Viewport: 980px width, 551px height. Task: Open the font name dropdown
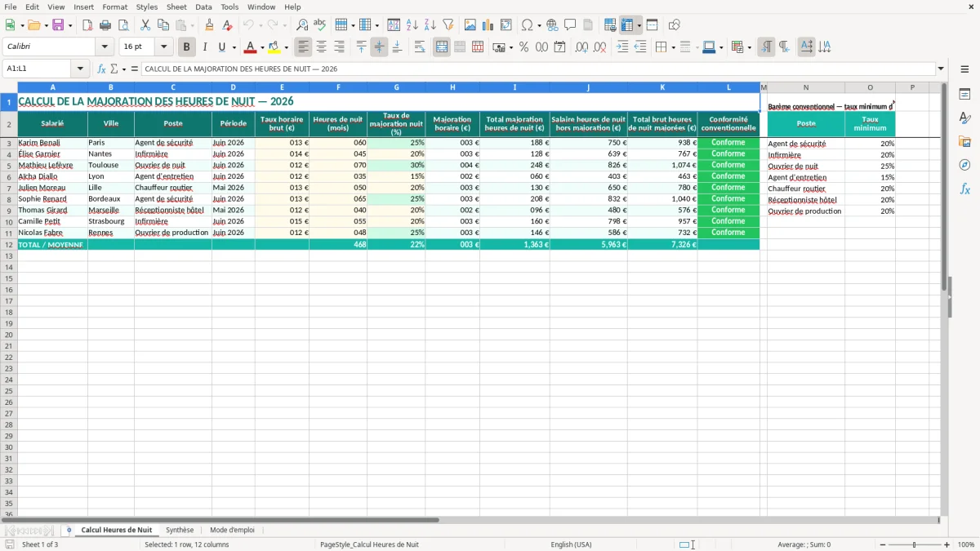click(104, 47)
